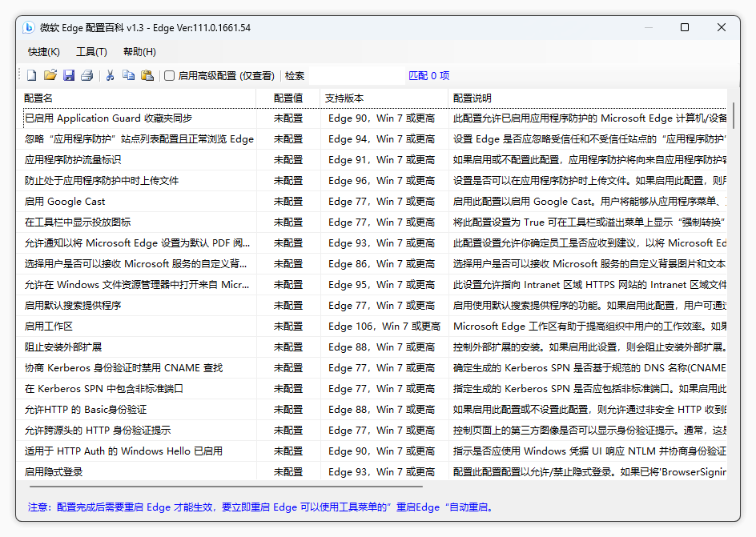Click the 配置值 column header

(x=288, y=98)
